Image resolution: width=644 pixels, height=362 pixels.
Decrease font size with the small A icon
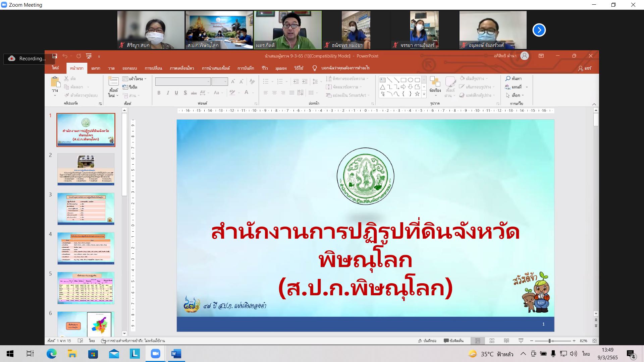tap(241, 81)
